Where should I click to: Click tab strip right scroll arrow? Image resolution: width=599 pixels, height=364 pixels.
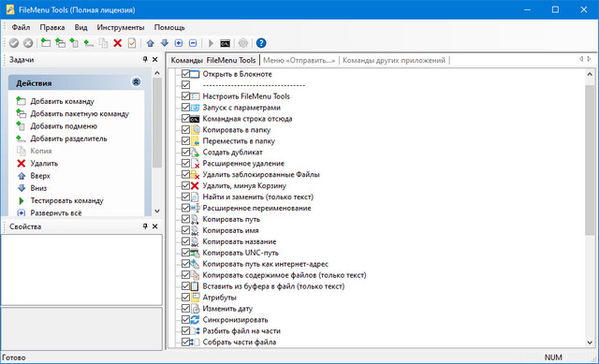click(x=589, y=59)
